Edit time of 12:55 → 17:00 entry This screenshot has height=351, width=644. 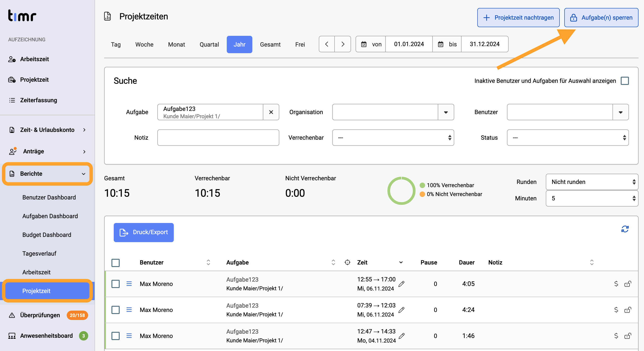point(401,284)
